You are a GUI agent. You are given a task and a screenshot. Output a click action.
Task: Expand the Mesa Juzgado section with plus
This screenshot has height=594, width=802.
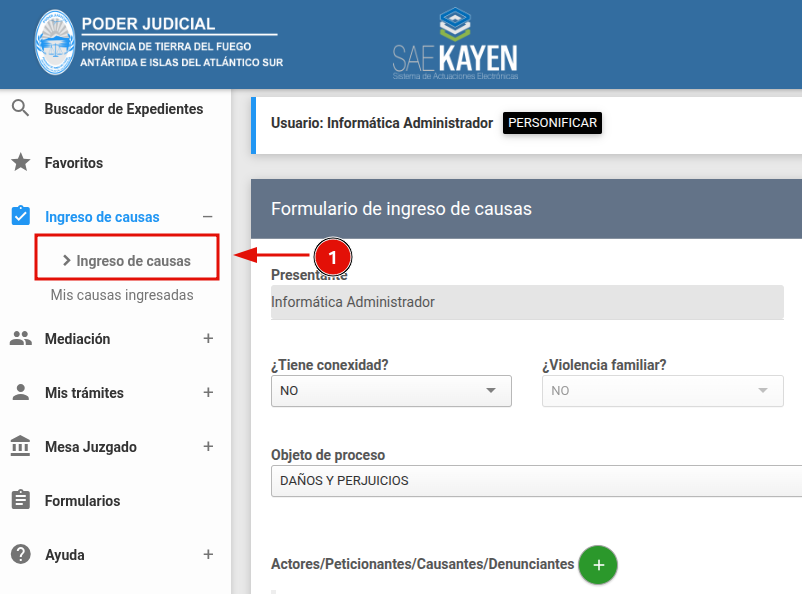tap(208, 447)
